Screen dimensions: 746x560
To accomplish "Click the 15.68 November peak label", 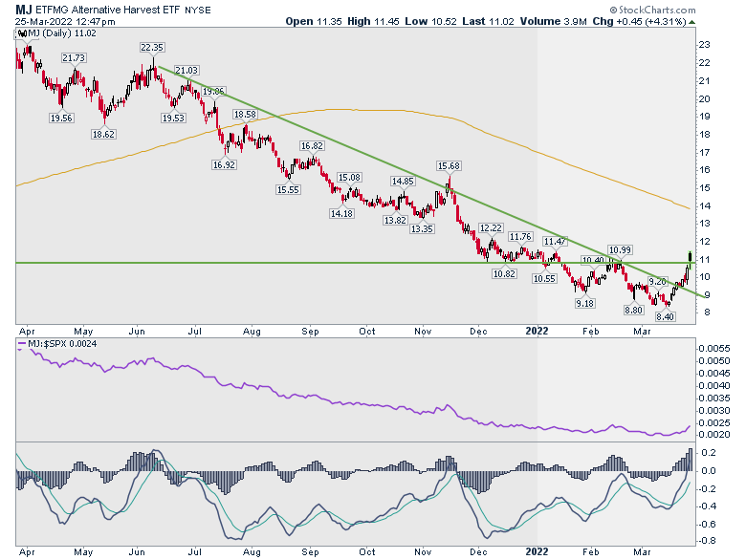I will coord(449,166).
